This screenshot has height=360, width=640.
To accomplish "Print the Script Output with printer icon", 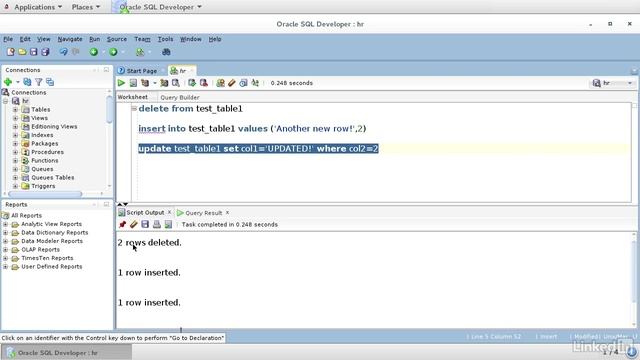I will coord(156,224).
